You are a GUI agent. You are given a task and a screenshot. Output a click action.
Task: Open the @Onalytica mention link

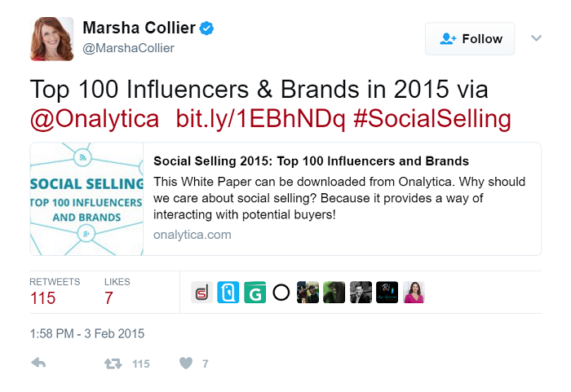95,119
